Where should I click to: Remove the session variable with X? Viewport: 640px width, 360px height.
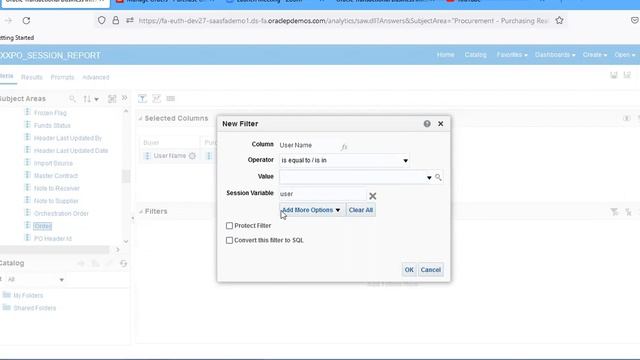pyautogui.click(x=373, y=196)
